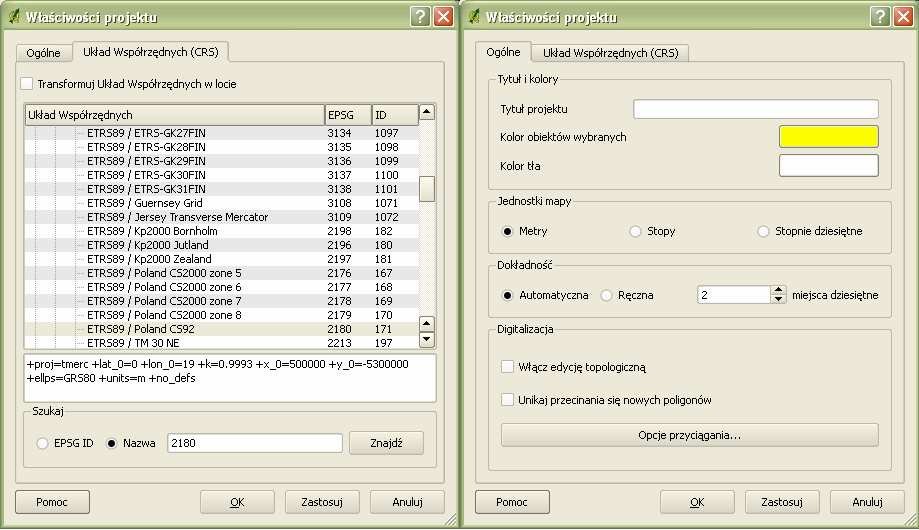919x530 pixels.
Task: Open Ogólne tab in right dialog
Action: coord(503,52)
